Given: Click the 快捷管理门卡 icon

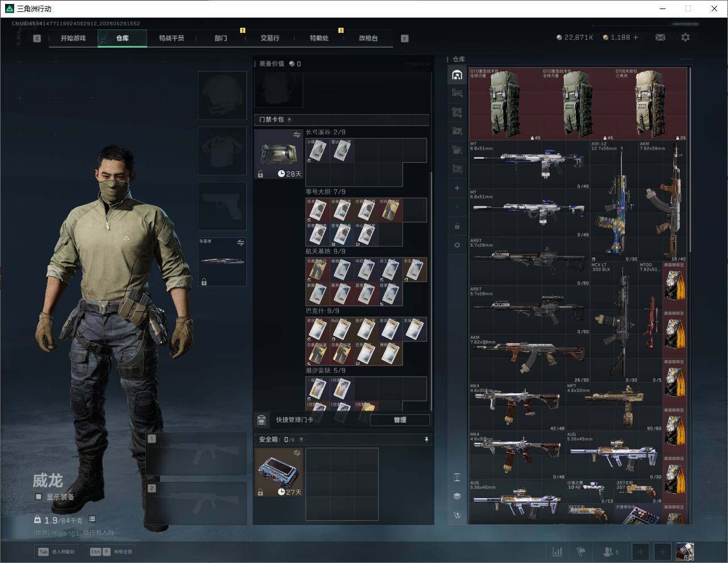Looking at the screenshot, I should pos(261,420).
